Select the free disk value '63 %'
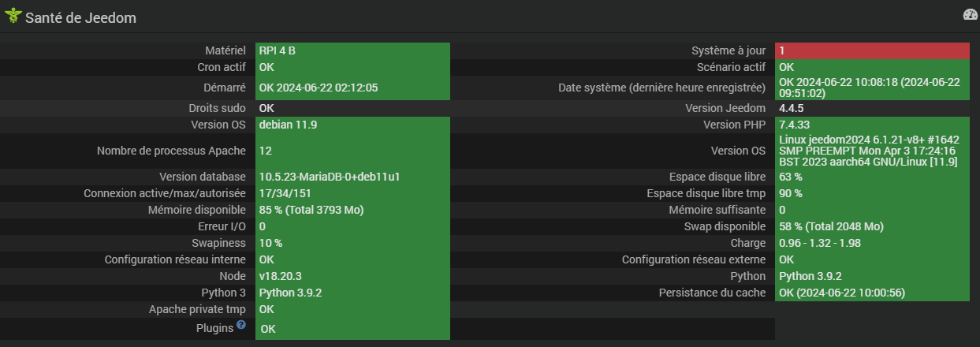 click(790, 177)
